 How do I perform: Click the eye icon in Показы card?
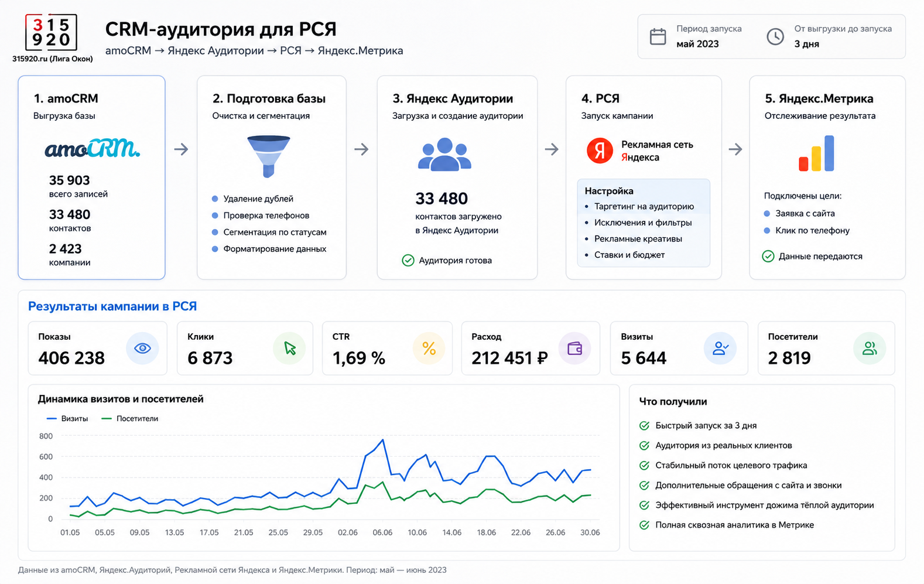(x=142, y=349)
